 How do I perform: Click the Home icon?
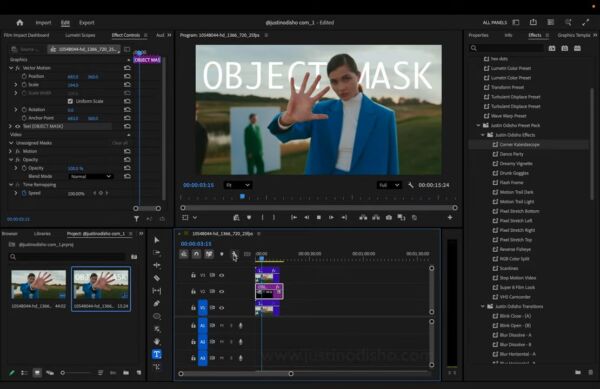[x=20, y=23]
